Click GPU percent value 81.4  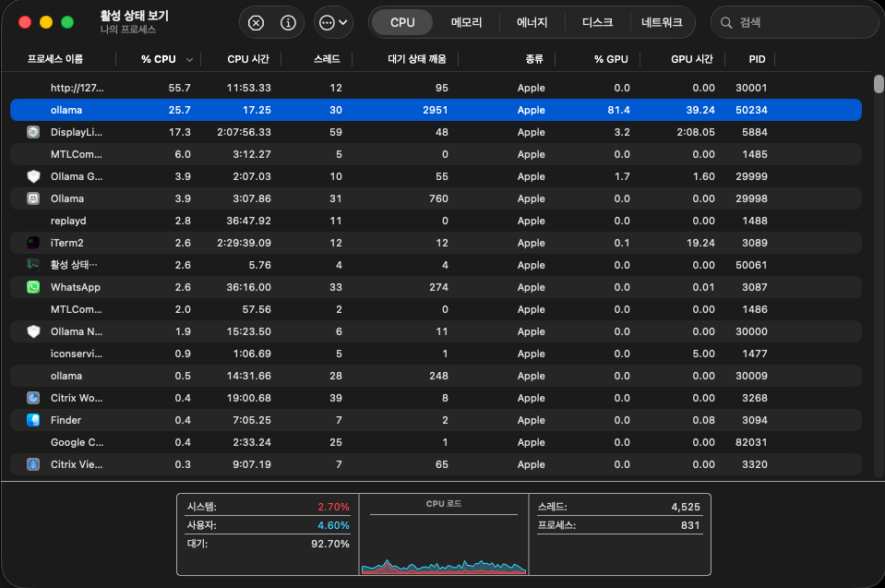(x=618, y=110)
